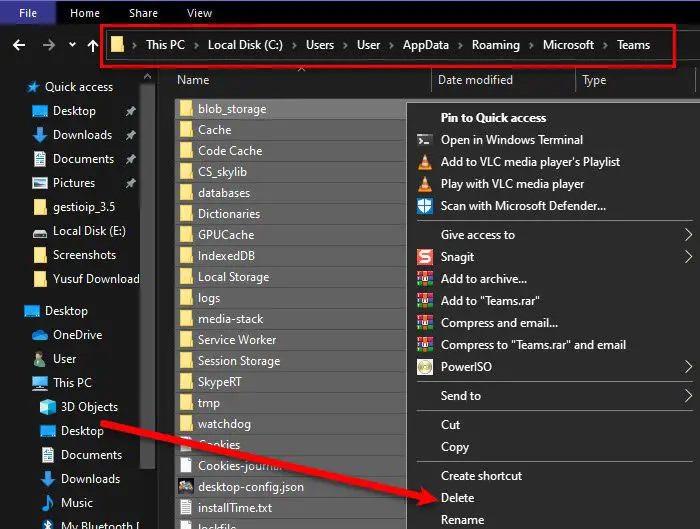This screenshot has height=529, width=700.
Task: Choose Play with VLC media player
Action: pyautogui.click(x=512, y=184)
